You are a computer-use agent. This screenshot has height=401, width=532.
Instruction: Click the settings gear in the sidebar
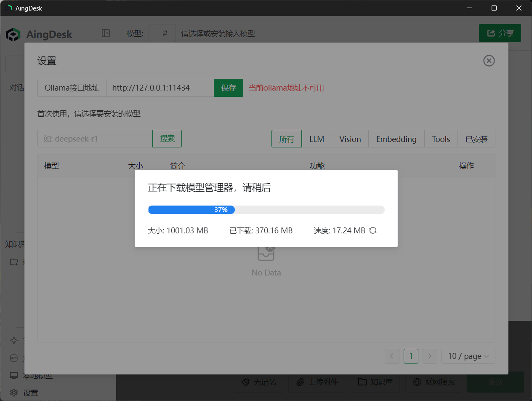point(14,392)
